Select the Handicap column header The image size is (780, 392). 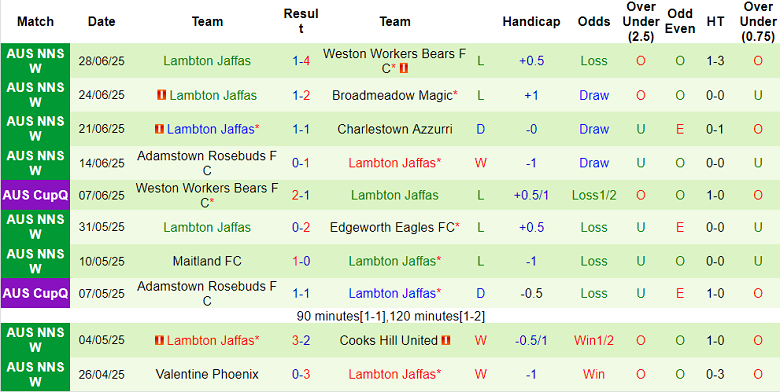(531, 22)
